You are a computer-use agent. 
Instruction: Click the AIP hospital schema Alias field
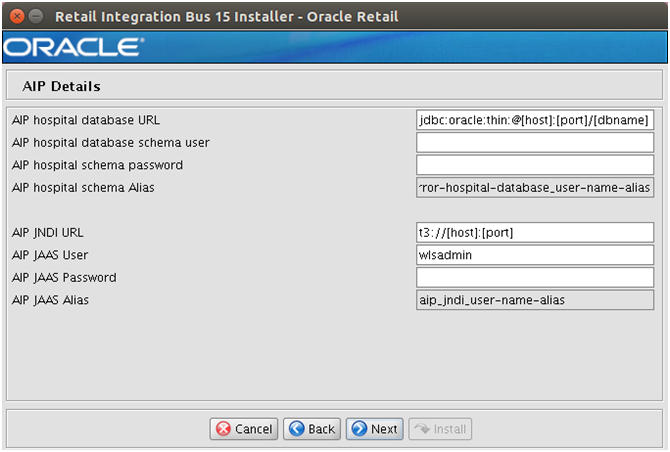click(x=535, y=188)
